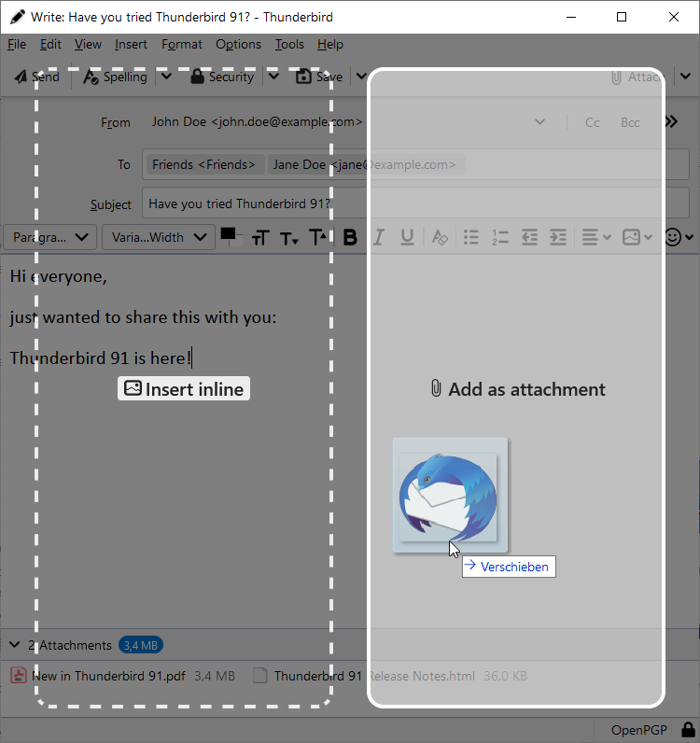Apply a numbered list
The width and height of the screenshot is (700, 743).
(500, 237)
